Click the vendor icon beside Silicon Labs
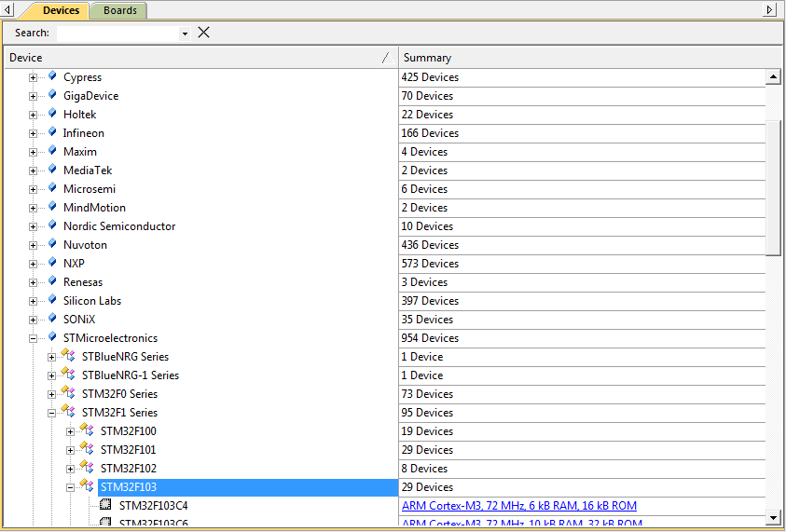The image size is (786, 532). (52, 300)
